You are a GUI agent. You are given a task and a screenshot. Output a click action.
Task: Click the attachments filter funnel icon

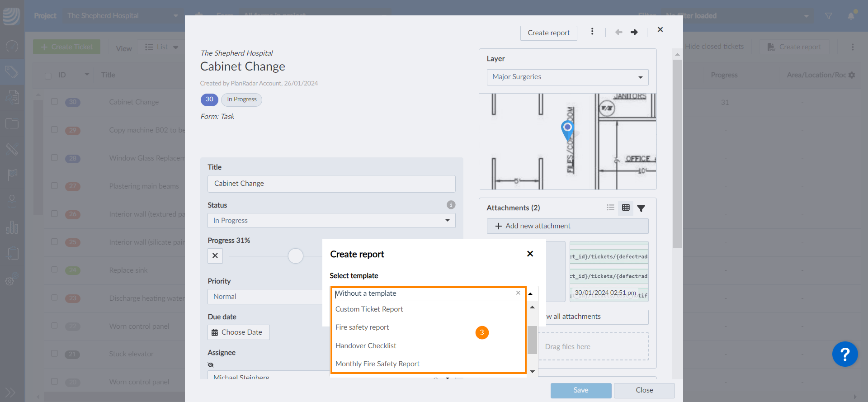pos(641,208)
